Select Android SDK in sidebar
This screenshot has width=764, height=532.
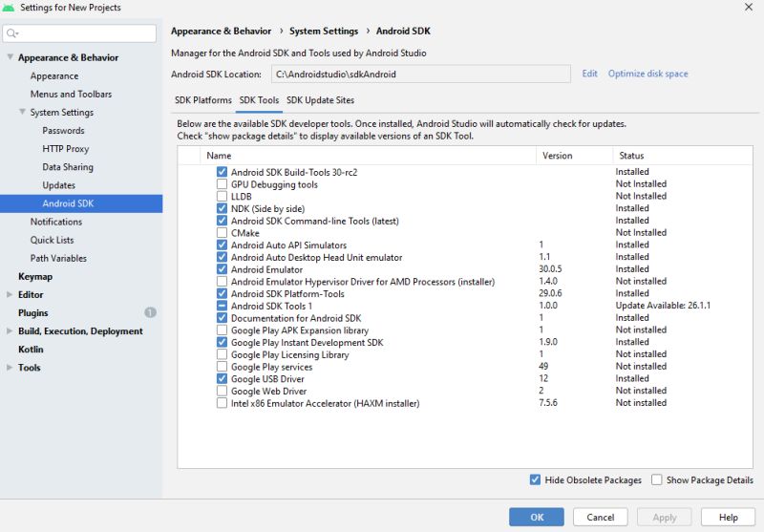[81, 203]
